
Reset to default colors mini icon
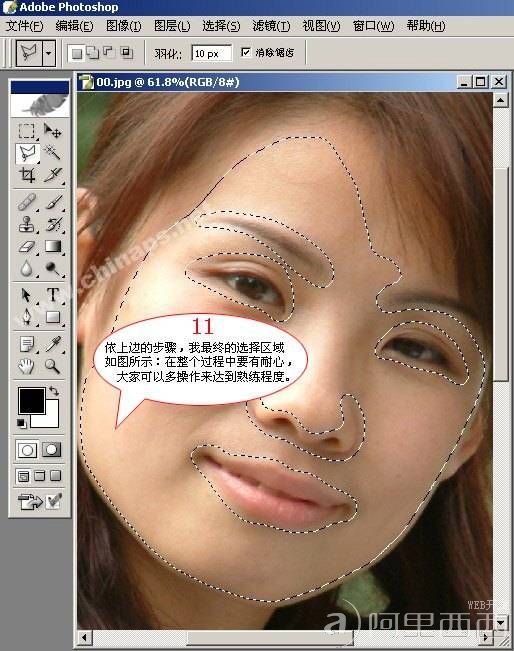(x=21, y=423)
